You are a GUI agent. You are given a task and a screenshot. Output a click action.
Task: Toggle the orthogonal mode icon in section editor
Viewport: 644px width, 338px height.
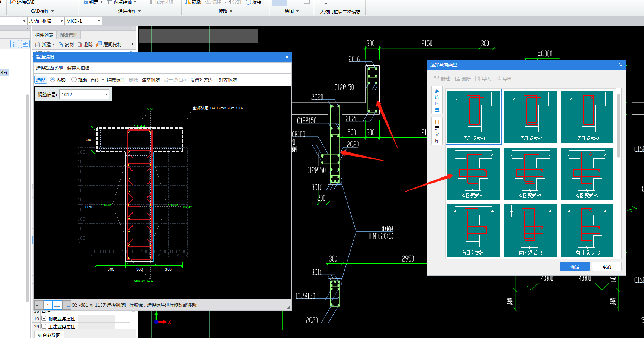pos(39,305)
